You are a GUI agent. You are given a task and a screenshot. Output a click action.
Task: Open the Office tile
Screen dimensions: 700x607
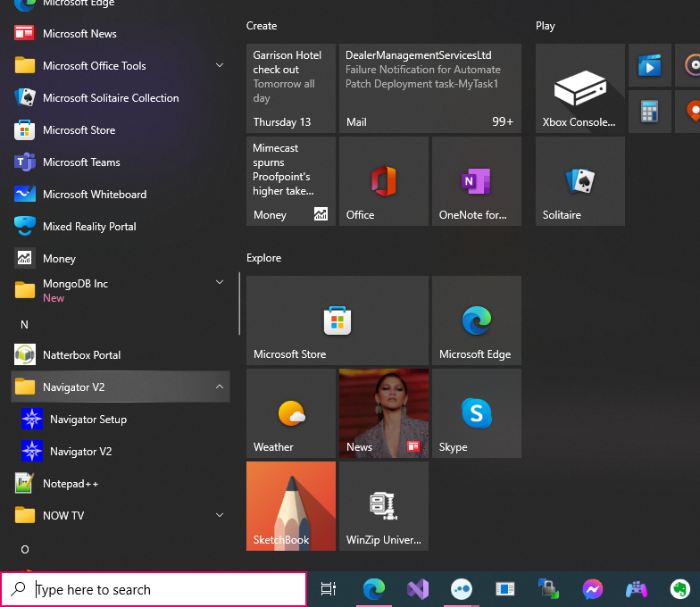(384, 180)
